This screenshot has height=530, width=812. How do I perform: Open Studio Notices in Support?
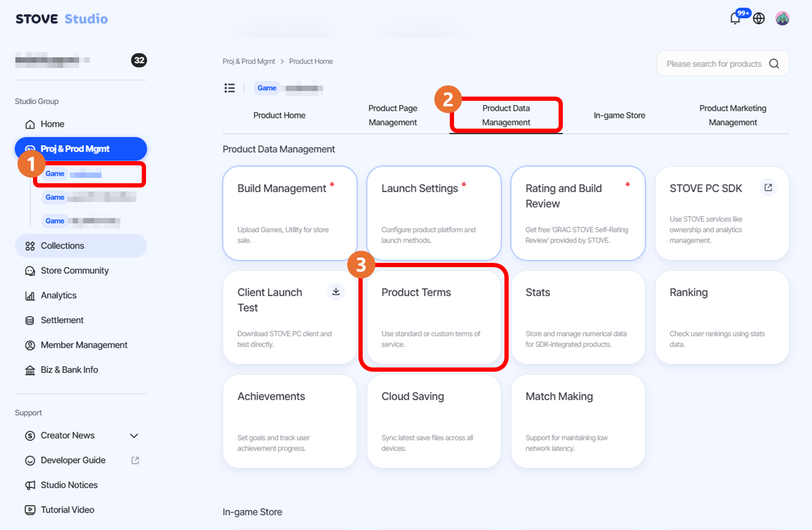pos(81,485)
